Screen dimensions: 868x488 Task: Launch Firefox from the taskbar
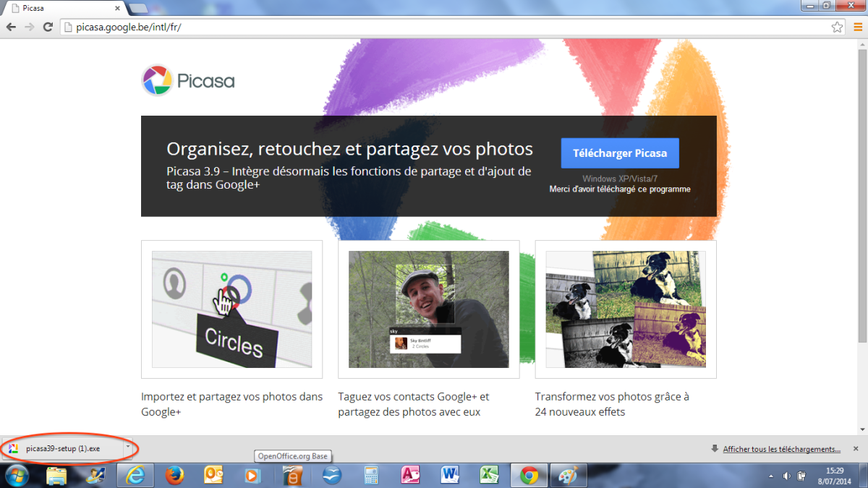click(x=174, y=475)
